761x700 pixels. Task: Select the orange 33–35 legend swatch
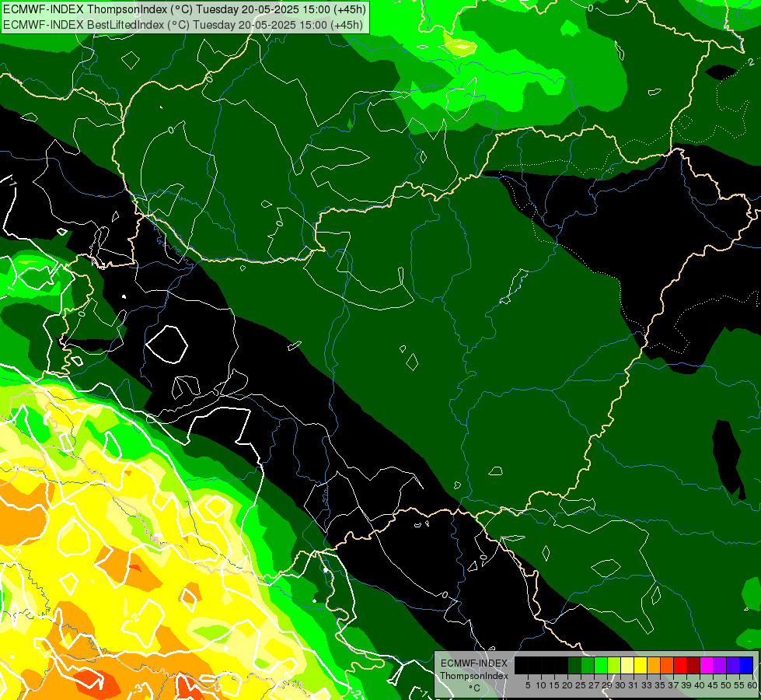click(x=654, y=665)
